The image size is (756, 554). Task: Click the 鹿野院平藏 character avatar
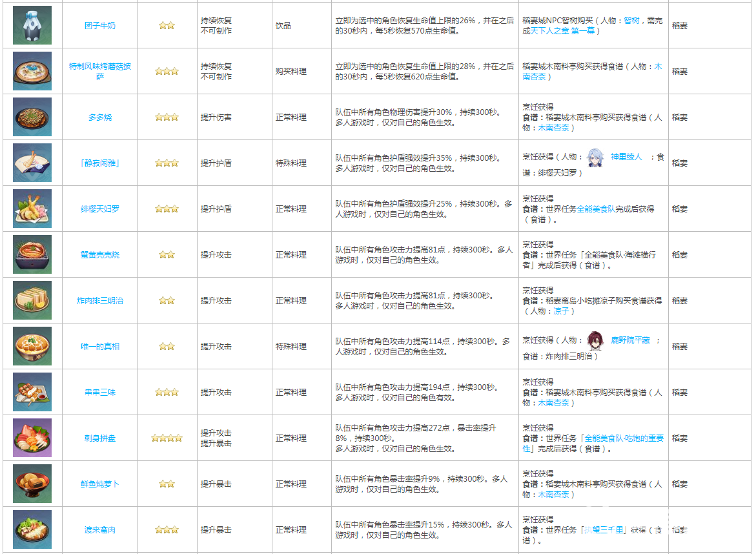coord(594,340)
